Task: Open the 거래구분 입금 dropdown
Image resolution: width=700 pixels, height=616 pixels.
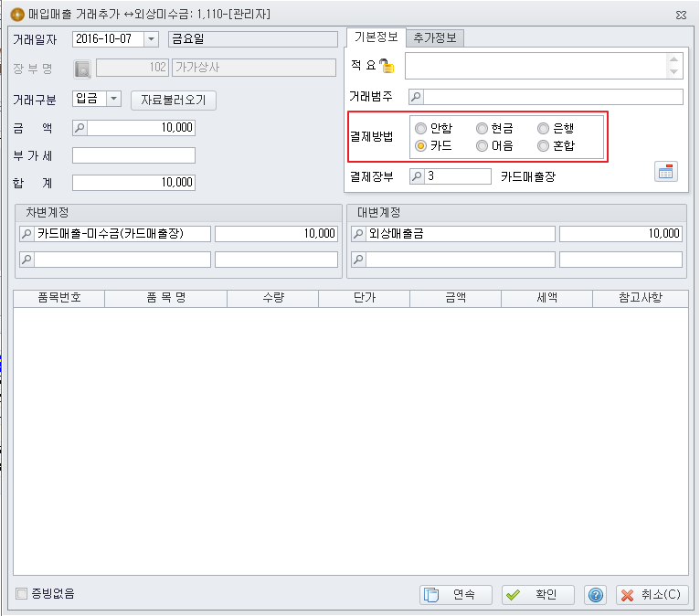Action: (114, 99)
